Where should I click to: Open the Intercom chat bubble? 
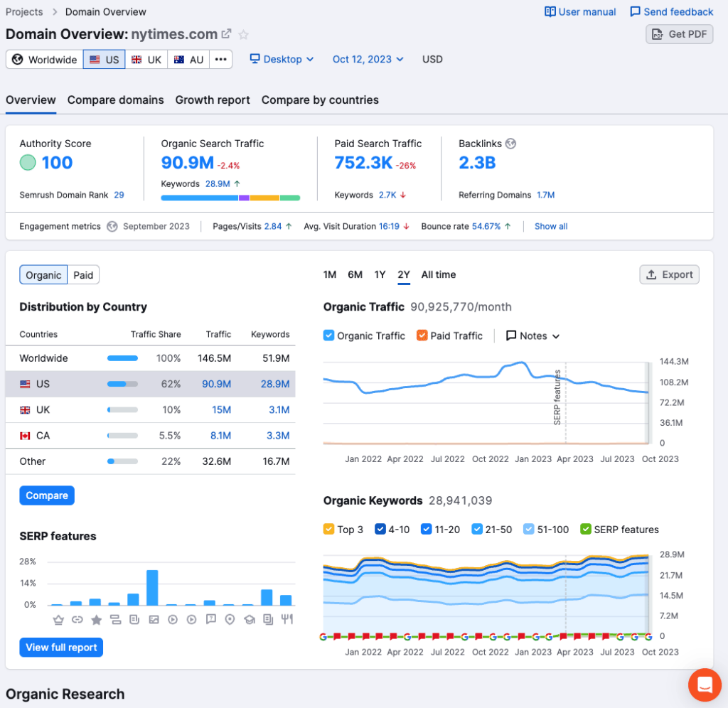point(705,685)
